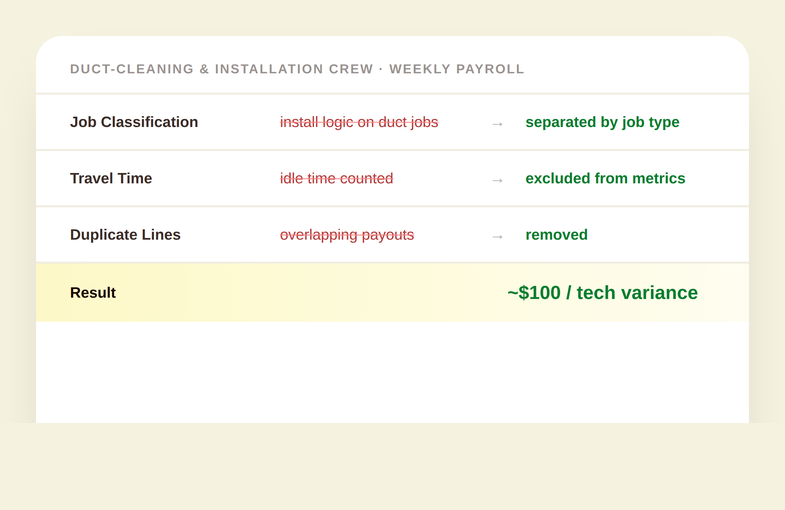Select the 'Result' row label
The width and height of the screenshot is (785, 510).
point(93,293)
